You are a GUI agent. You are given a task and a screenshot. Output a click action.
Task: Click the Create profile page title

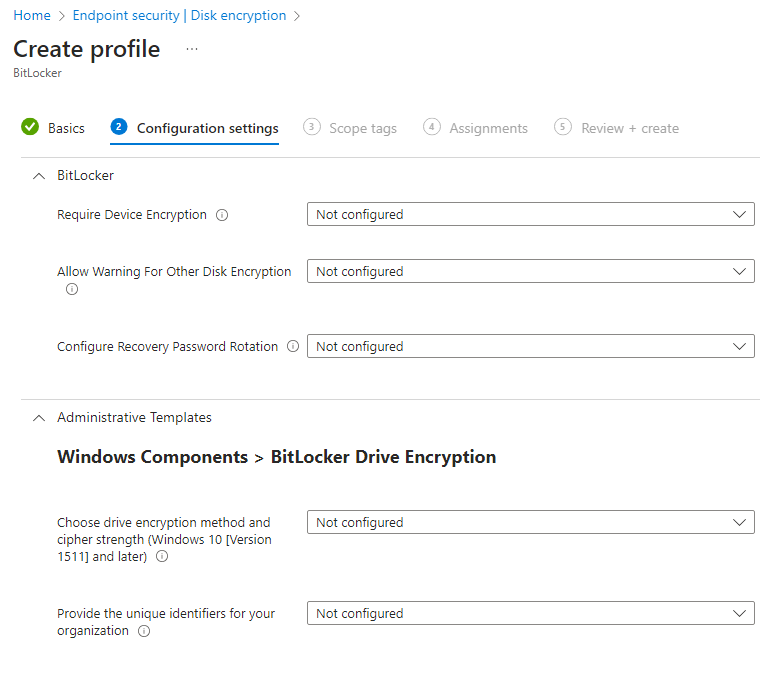[87, 49]
